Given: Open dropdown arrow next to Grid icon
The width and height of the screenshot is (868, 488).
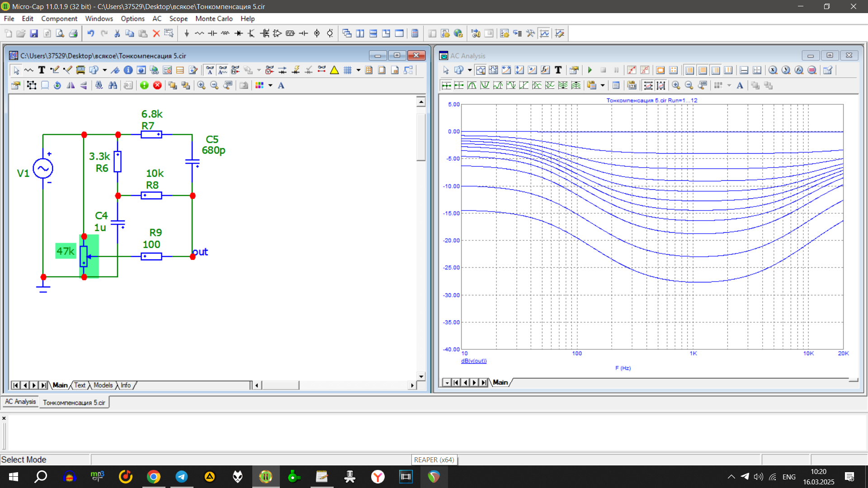Looking at the screenshot, I should 359,70.
